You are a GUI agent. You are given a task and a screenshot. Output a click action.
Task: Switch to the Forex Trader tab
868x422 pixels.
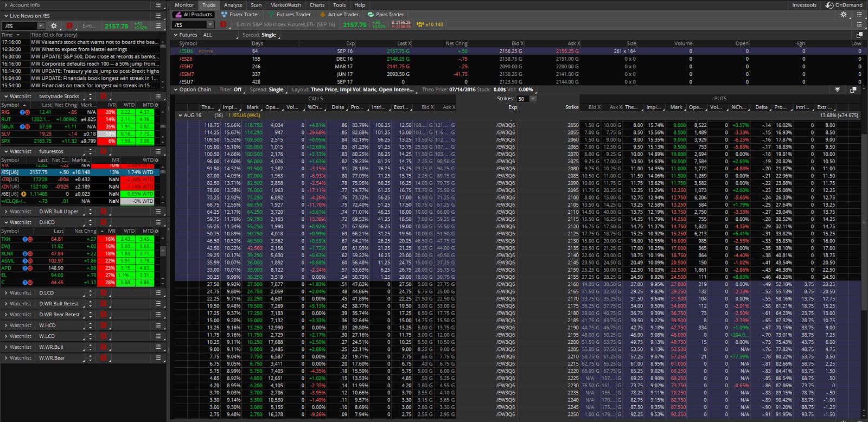coord(240,15)
